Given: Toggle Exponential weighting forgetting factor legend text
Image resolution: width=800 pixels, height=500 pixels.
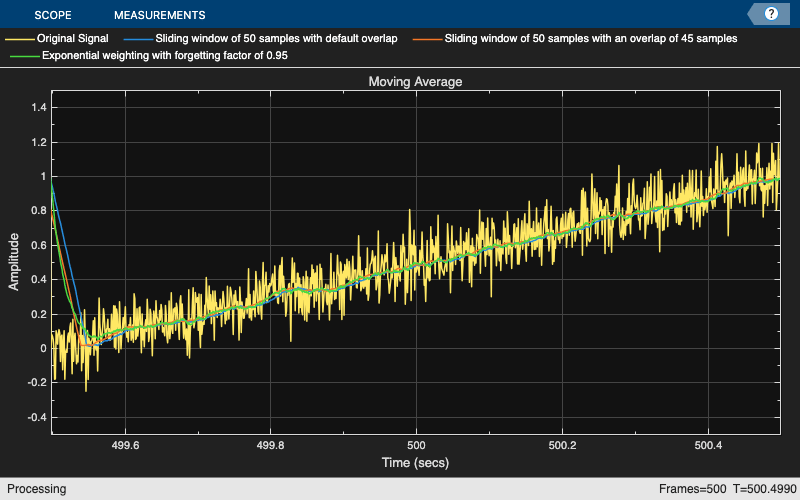Looking at the screenshot, I should pyautogui.click(x=165, y=56).
